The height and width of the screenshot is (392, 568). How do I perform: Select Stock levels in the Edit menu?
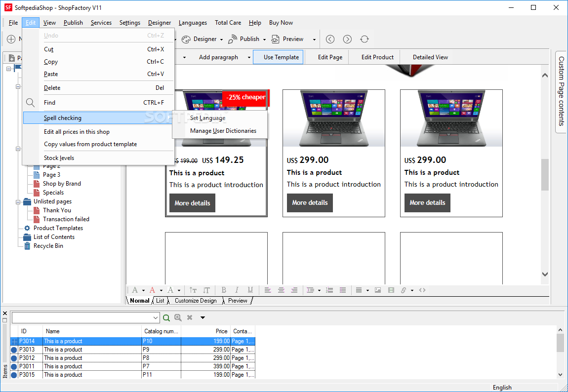[98, 158]
